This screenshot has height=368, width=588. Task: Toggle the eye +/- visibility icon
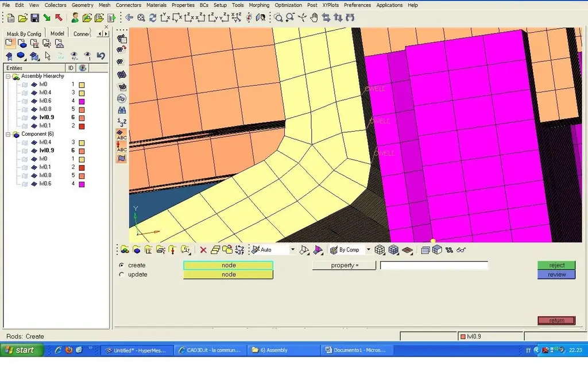pyautogui.click(x=74, y=56)
